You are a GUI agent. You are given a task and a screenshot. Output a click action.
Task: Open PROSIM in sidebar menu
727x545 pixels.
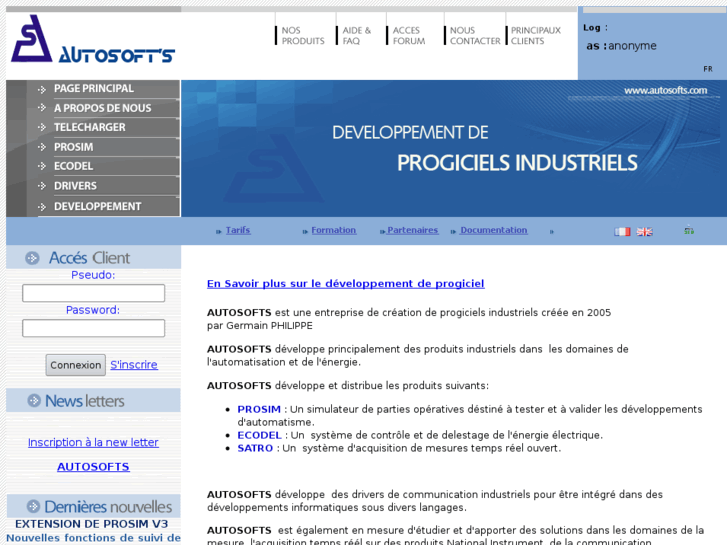point(73,147)
